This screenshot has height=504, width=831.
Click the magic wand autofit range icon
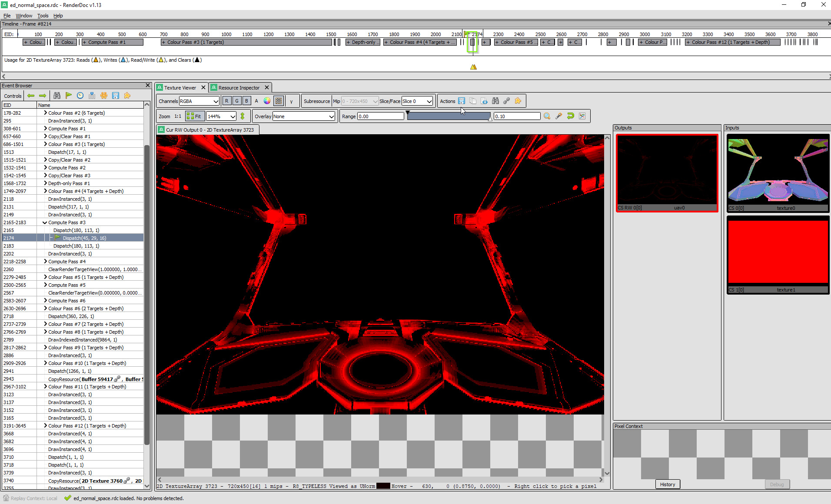[x=559, y=116]
